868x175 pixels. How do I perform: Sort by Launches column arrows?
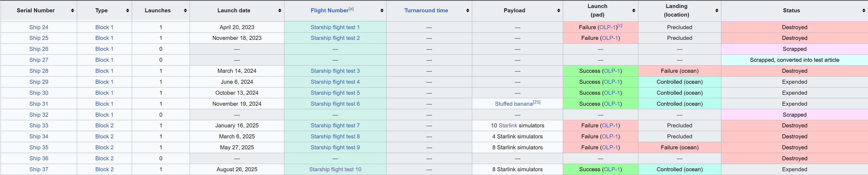click(x=185, y=11)
